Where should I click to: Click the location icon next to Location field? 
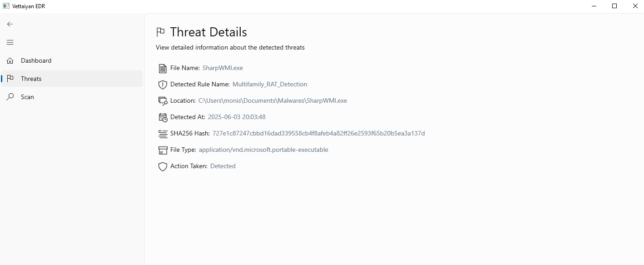[x=163, y=101]
